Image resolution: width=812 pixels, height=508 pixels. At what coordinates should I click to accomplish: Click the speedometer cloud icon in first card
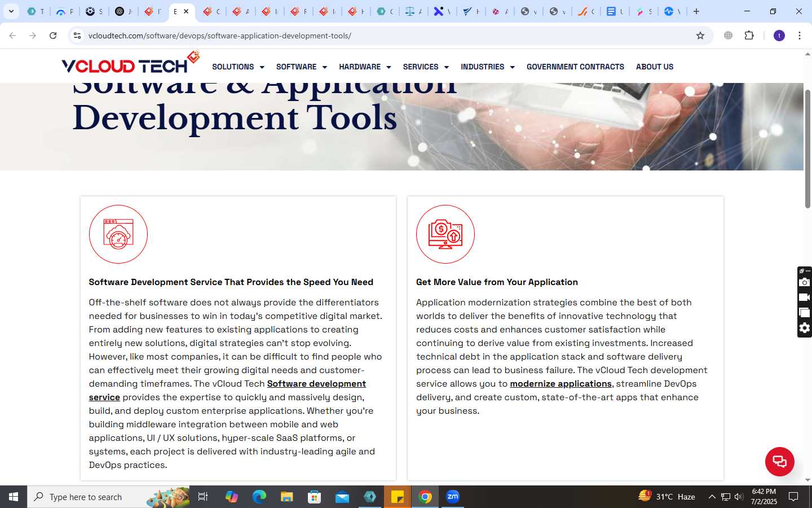pyautogui.click(x=118, y=234)
